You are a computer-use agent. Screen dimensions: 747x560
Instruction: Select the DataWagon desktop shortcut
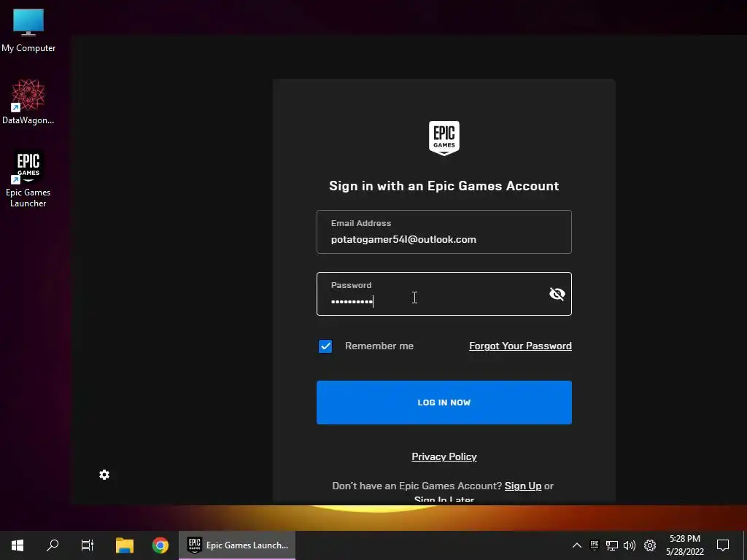click(x=28, y=102)
